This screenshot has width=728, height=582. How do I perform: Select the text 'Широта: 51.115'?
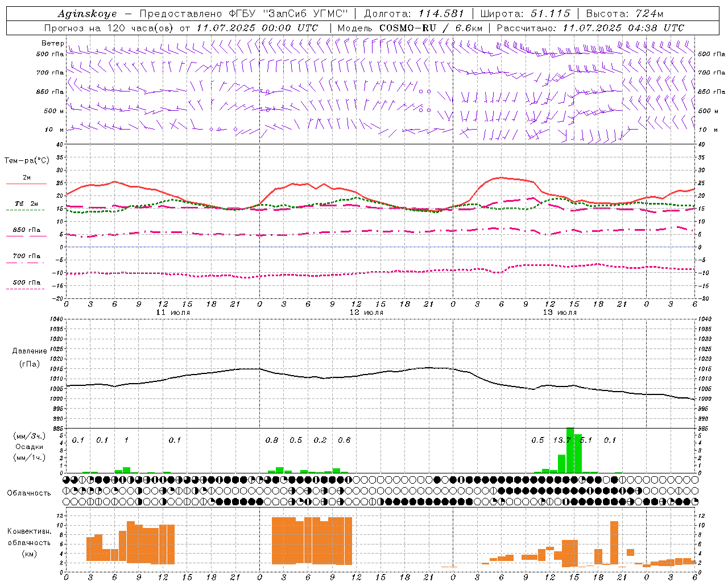click(x=526, y=14)
